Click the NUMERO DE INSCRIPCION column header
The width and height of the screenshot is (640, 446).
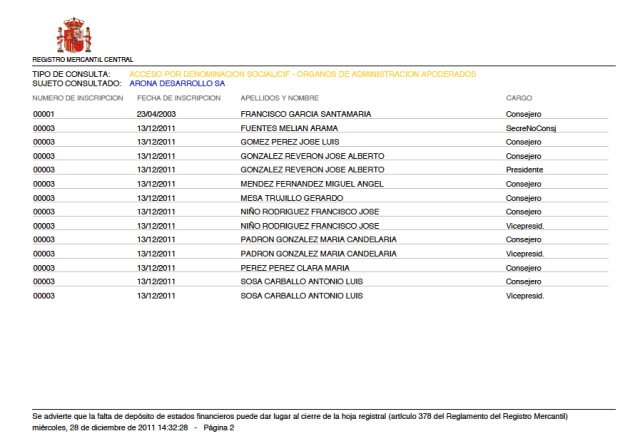coord(78,98)
